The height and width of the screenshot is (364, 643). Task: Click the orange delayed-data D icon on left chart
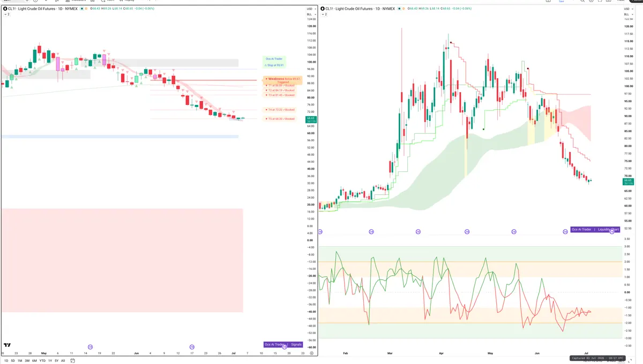tap(86, 9)
